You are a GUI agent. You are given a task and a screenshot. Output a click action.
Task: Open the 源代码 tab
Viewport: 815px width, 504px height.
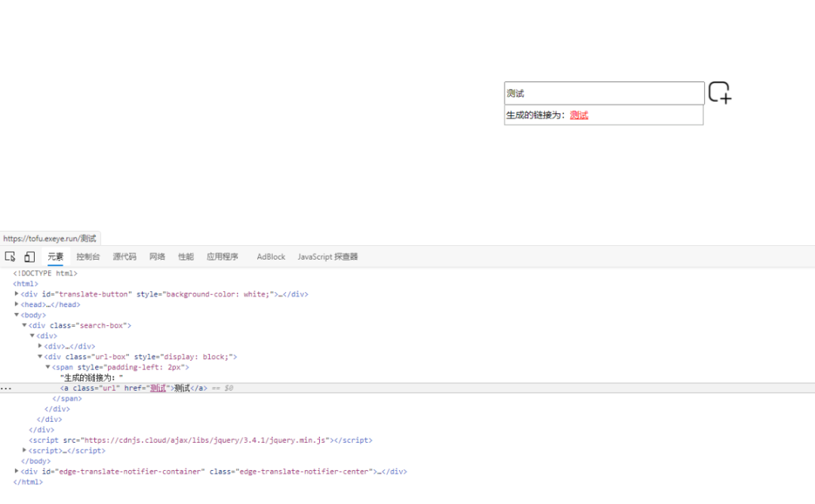coord(125,257)
